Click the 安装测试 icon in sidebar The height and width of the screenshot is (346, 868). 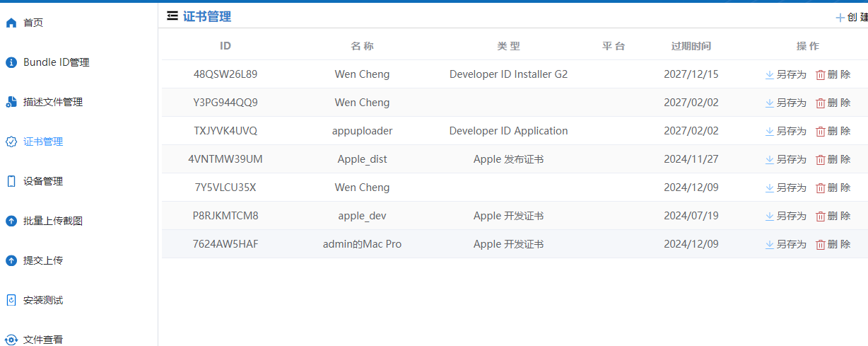tap(11, 300)
